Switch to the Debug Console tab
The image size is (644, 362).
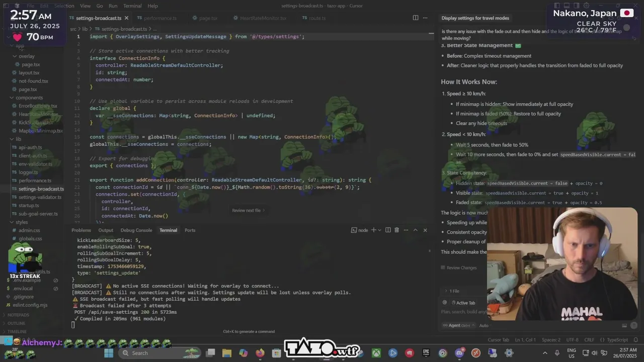[x=136, y=230]
